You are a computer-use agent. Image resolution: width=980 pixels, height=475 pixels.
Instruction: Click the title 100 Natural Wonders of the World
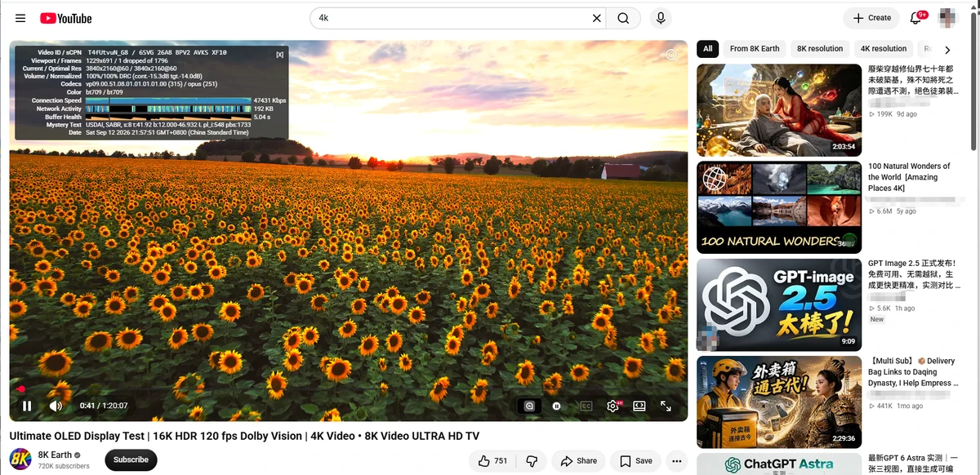tap(909, 177)
